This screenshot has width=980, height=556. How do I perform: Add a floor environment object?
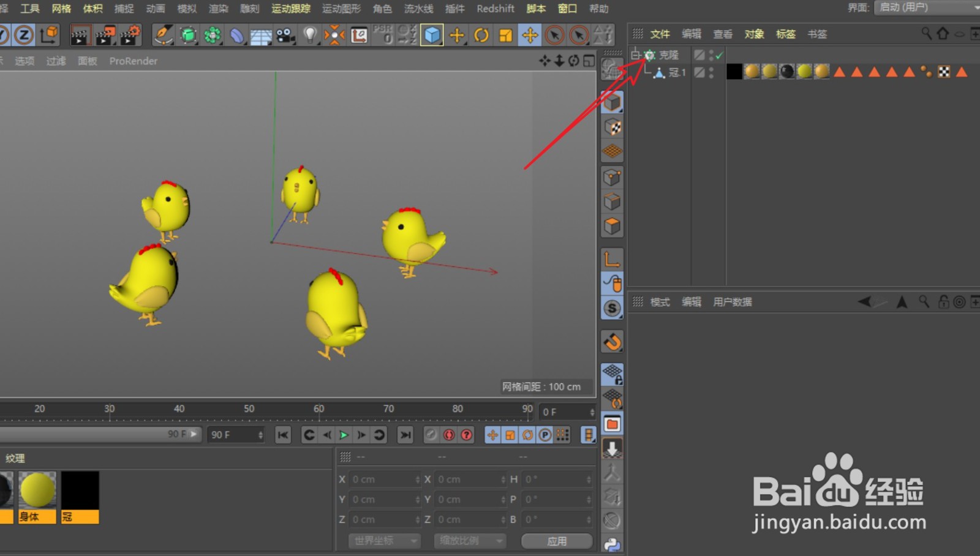pos(260,36)
